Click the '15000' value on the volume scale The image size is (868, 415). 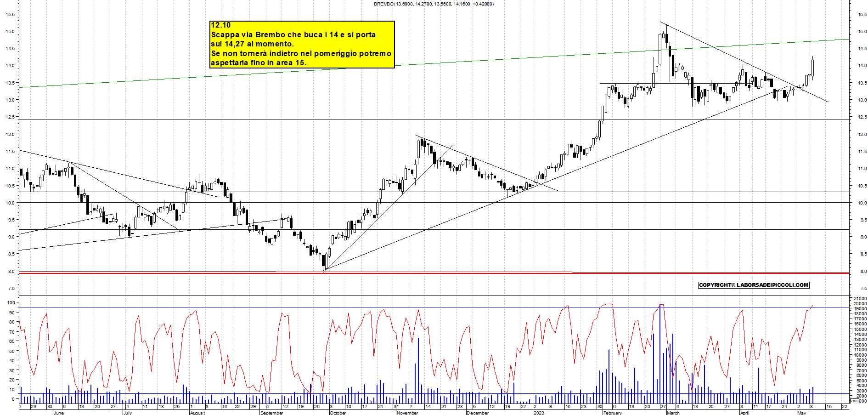[860, 329]
